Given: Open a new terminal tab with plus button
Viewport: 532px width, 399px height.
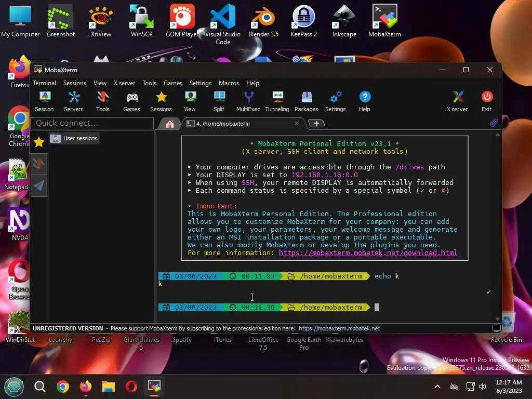Looking at the screenshot, I should pos(316,124).
